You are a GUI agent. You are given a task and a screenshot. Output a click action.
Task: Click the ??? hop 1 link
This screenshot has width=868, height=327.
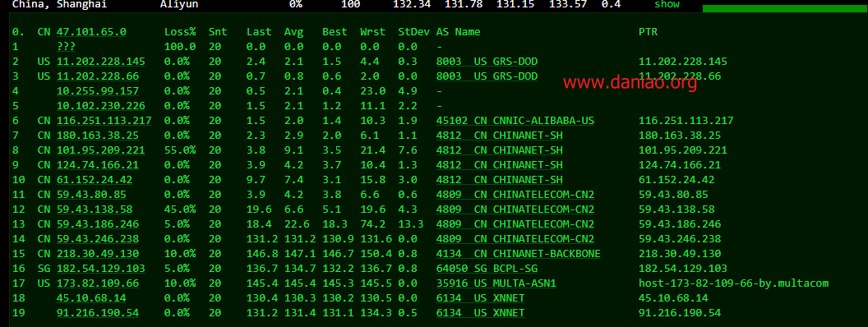(66, 47)
